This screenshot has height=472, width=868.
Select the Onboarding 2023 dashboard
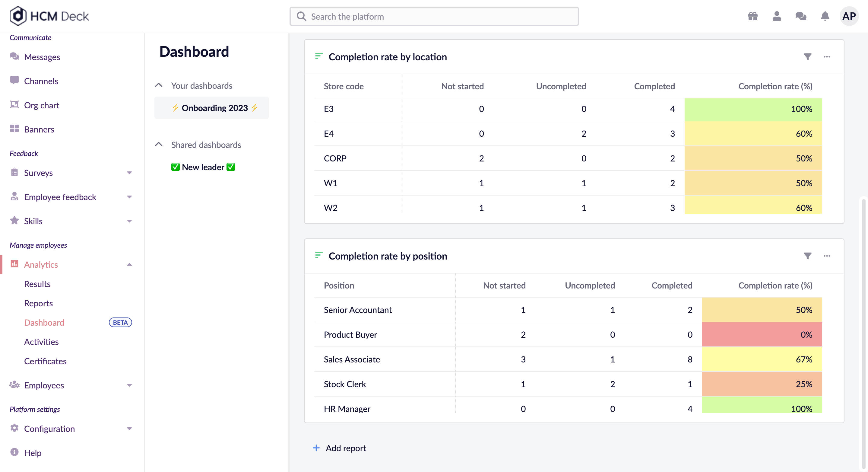(212, 108)
